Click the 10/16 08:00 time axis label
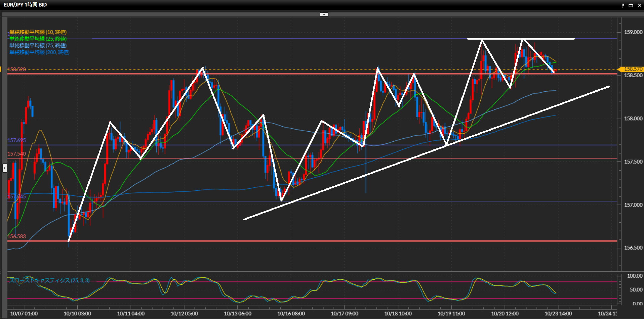Viewport: 644px width, 319px height. coord(291,314)
